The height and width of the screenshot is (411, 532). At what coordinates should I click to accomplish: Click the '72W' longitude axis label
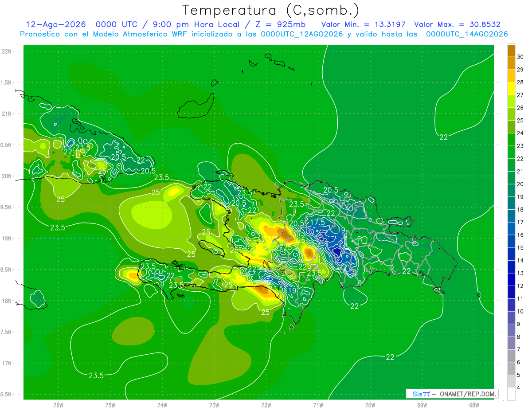[x=266, y=405]
